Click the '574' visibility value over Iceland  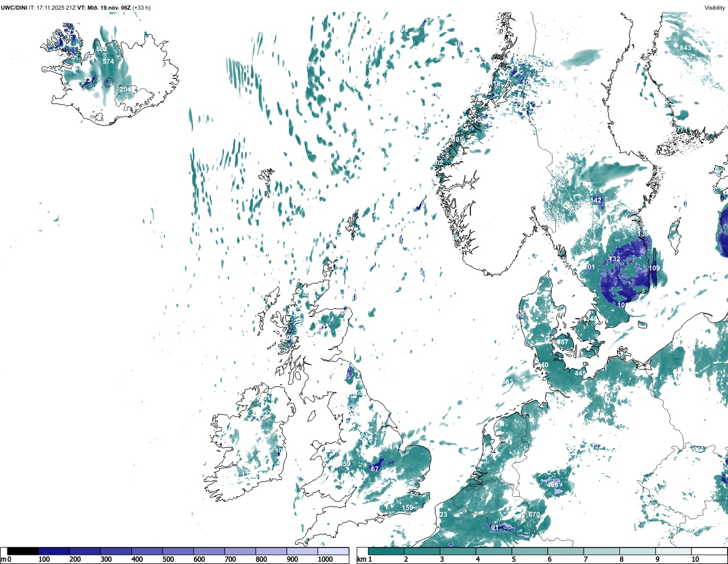(108, 61)
